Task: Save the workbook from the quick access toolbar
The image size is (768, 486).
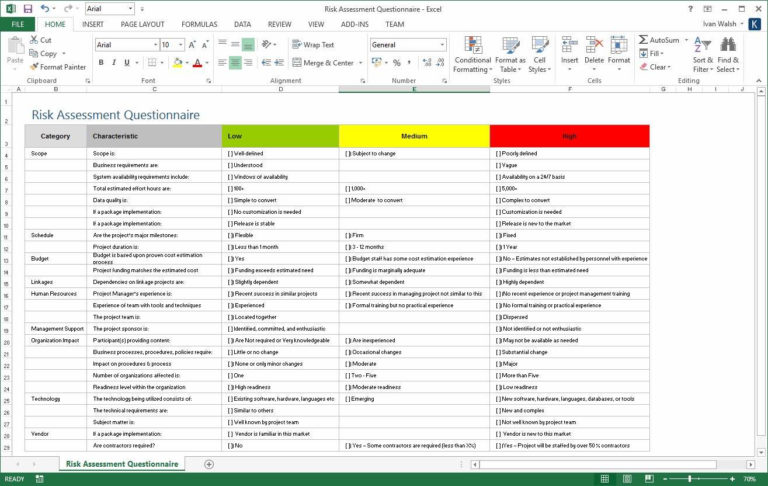Action: click(x=27, y=8)
